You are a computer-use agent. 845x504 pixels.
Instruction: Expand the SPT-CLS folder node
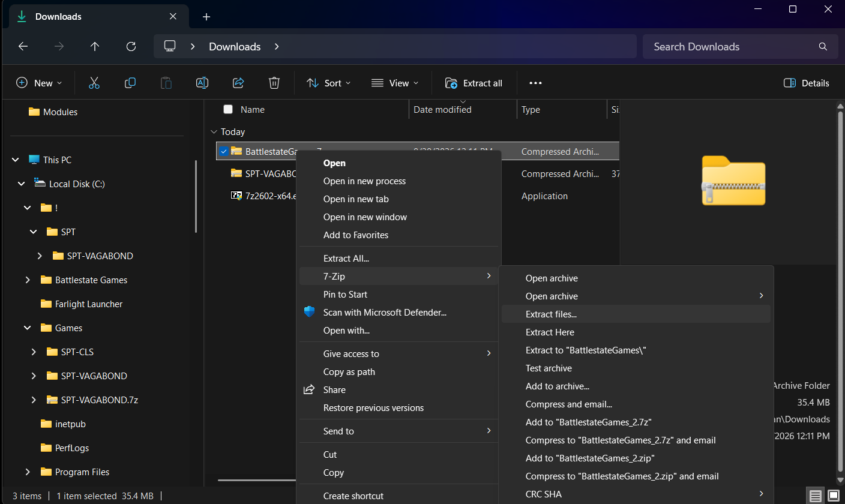34,352
